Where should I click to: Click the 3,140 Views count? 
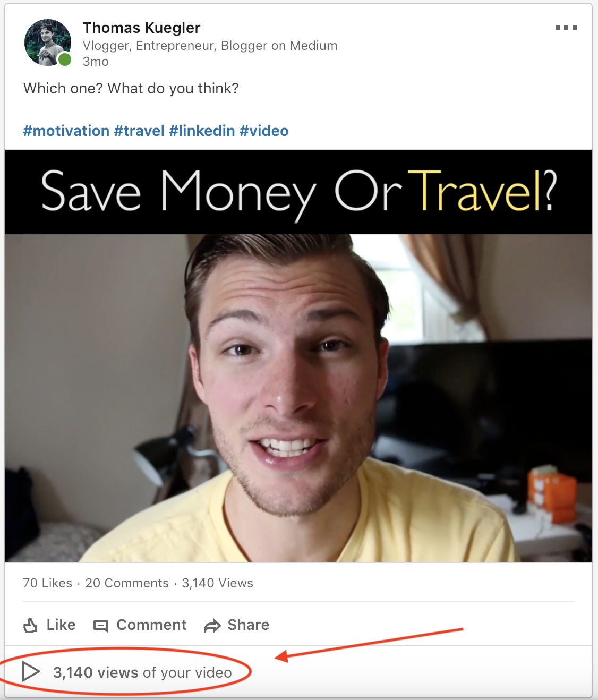217,583
